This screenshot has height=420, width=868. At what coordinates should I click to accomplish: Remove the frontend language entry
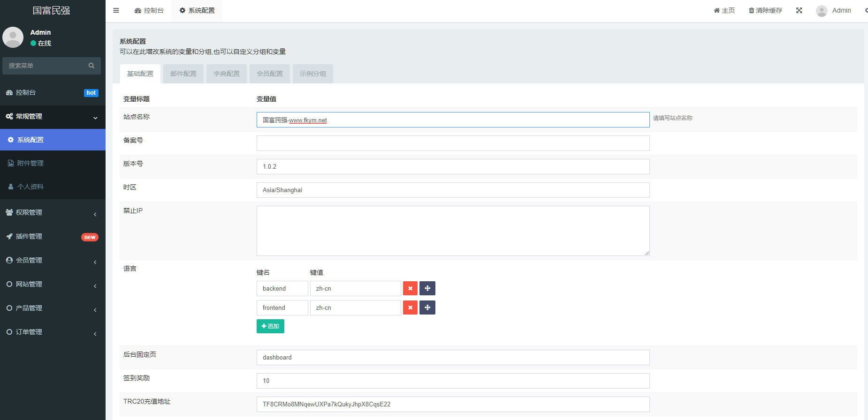(x=410, y=307)
